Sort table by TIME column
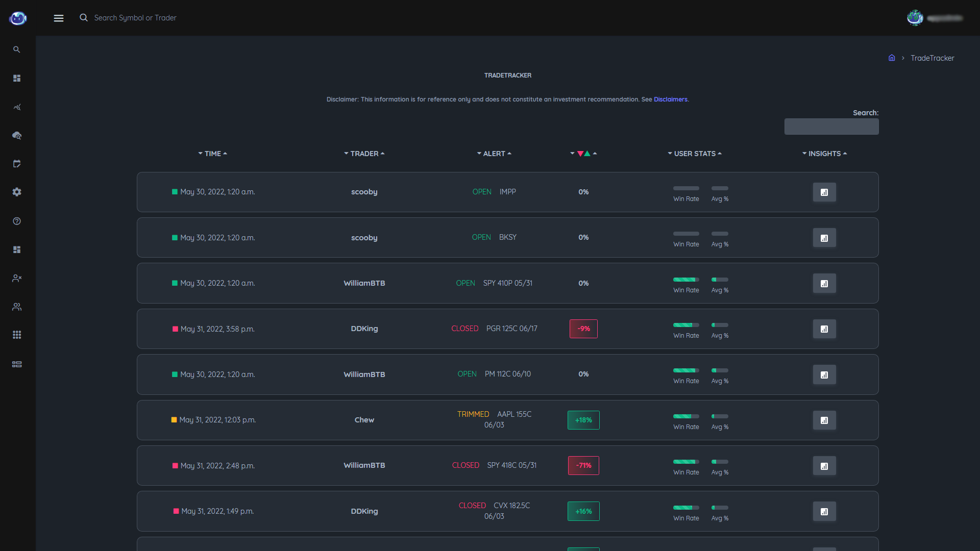Screen dimensions: 980x551 pyautogui.click(x=213, y=154)
